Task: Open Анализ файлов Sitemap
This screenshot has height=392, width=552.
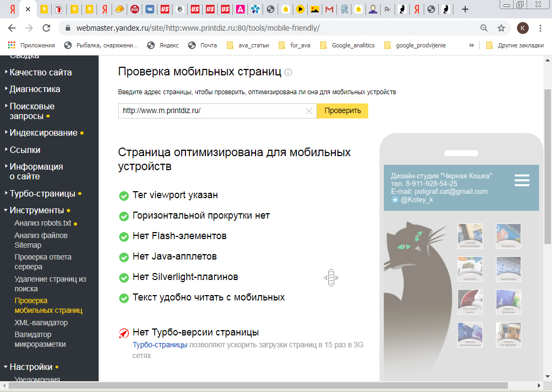Action: tap(41, 241)
